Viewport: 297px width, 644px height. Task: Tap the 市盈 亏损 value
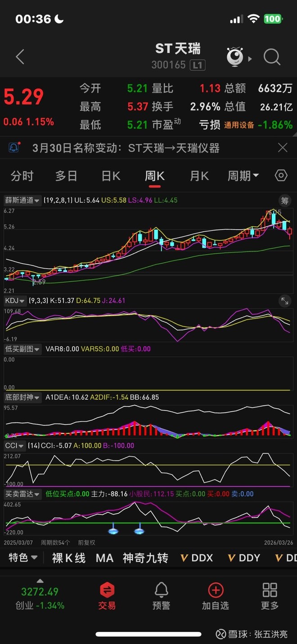pyautogui.click(x=210, y=125)
